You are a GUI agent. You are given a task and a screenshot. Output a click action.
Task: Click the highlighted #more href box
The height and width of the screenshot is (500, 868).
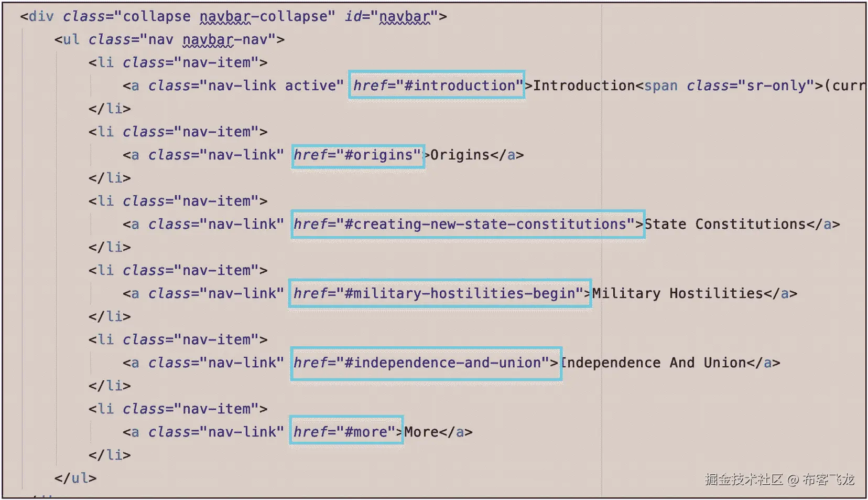[346, 432]
